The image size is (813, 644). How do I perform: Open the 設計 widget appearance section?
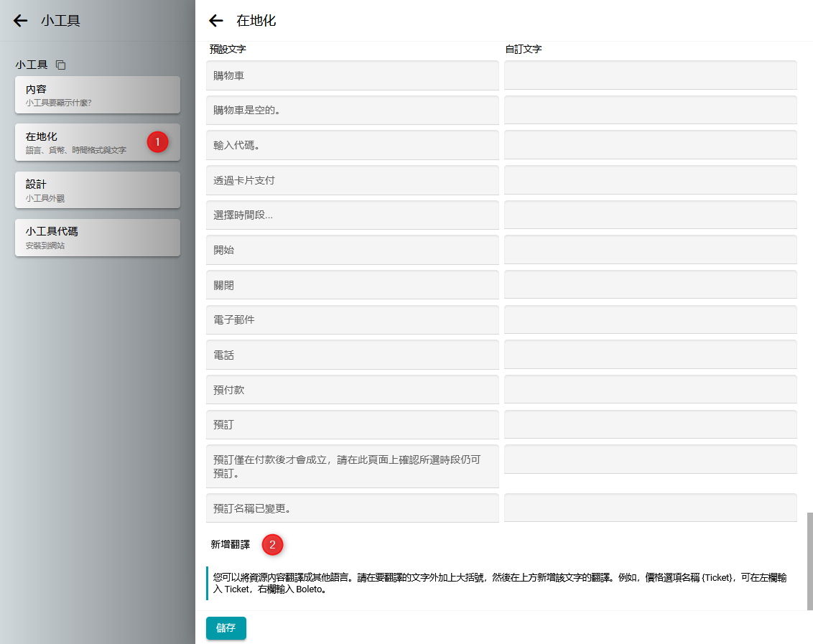click(x=97, y=190)
